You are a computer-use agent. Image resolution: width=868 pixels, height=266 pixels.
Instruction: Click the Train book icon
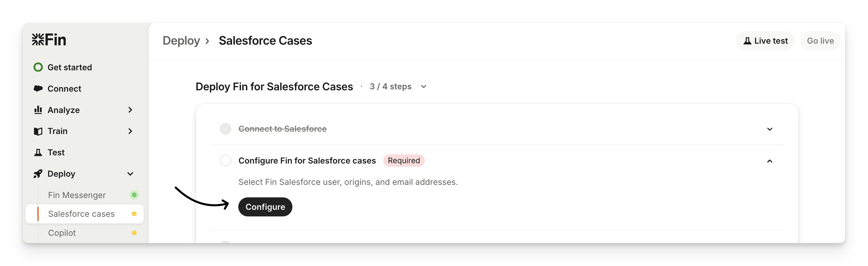38,131
